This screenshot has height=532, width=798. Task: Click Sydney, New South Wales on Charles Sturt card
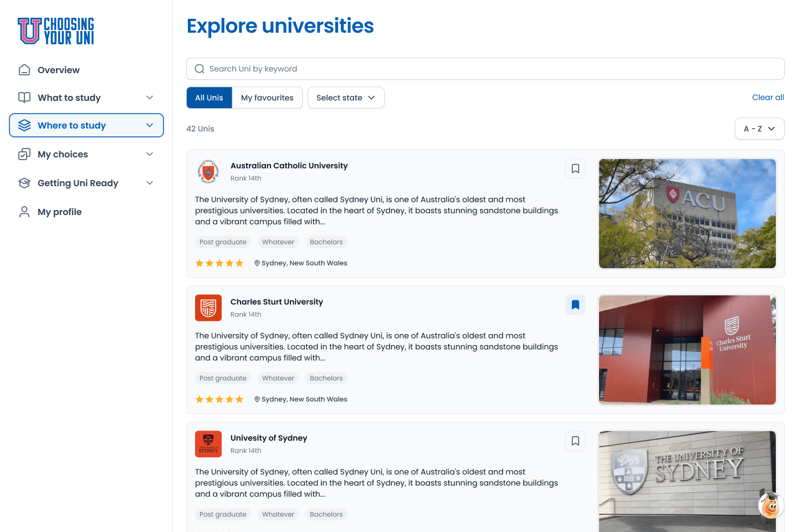(304, 400)
